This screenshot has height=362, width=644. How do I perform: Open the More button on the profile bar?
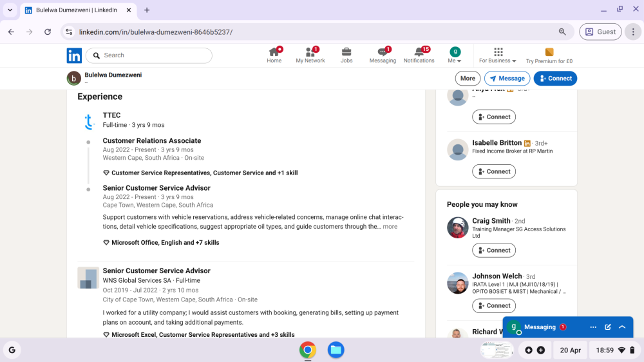468,79
